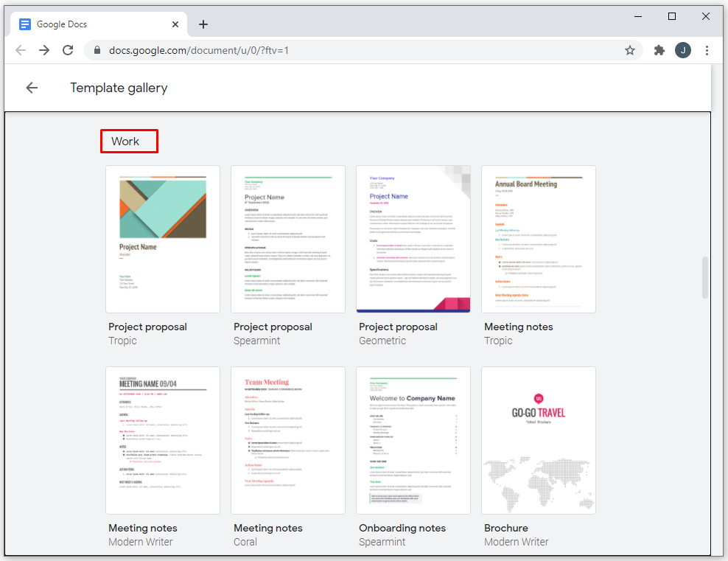This screenshot has width=728, height=561.
Task: Click 'Coral' subtitle text
Action: point(245,542)
